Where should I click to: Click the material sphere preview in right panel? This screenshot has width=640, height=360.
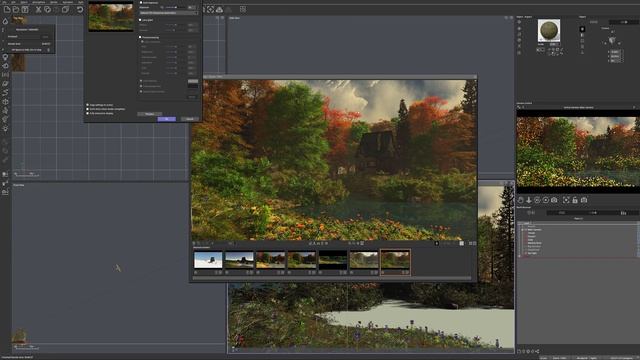(x=549, y=30)
